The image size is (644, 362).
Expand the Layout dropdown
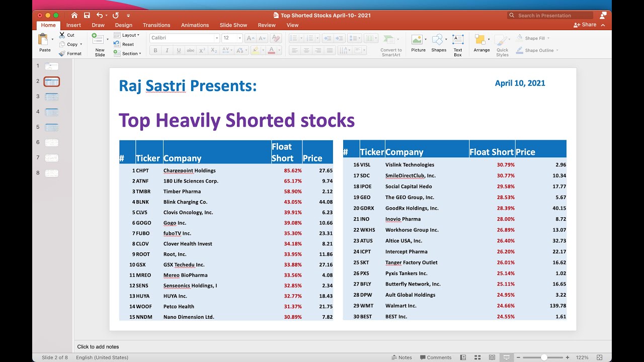pyautogui.click(x=127, y=35)
